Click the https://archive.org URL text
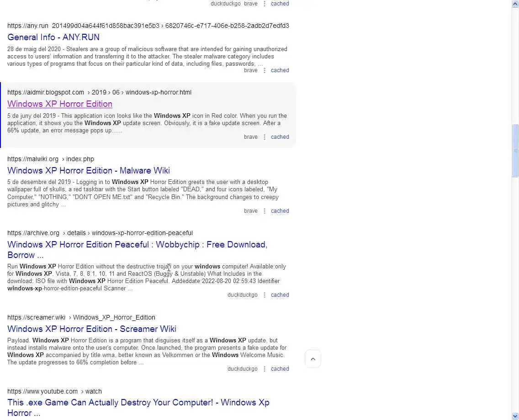 33,233
